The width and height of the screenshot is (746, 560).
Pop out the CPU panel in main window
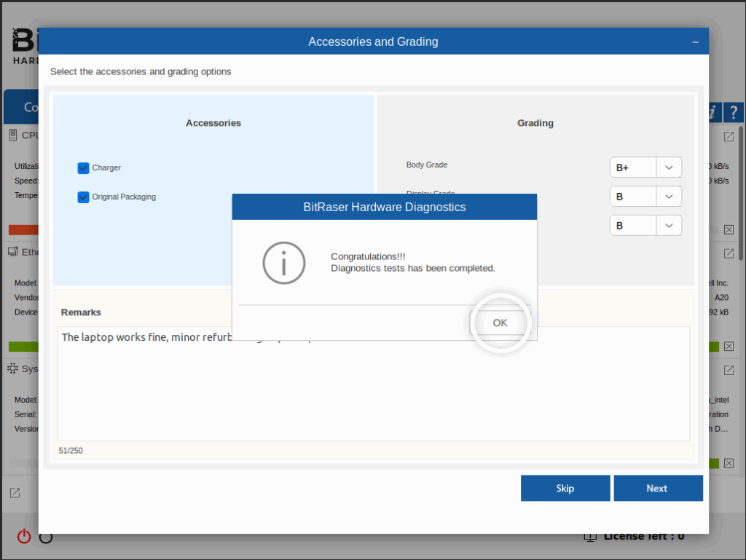[729, 136]
